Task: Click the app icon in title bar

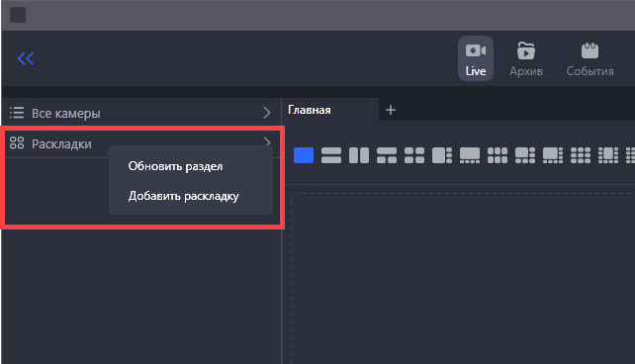Action: (x=18, y=15)
